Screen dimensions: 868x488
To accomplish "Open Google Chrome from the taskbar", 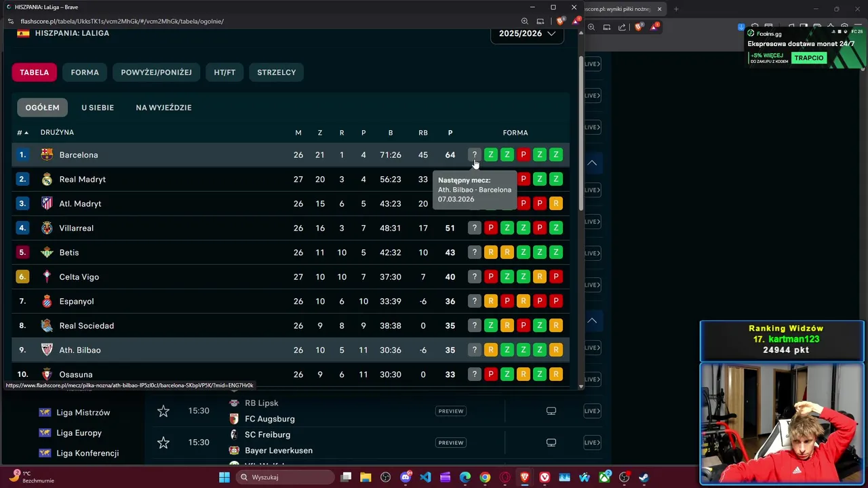I will pyautogui.click(x=485, y=477).
